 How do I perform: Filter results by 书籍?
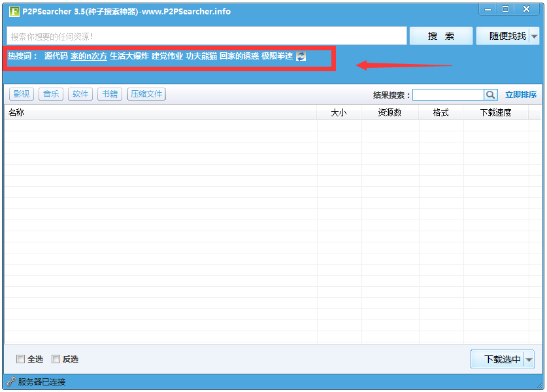tap(110, 94)
